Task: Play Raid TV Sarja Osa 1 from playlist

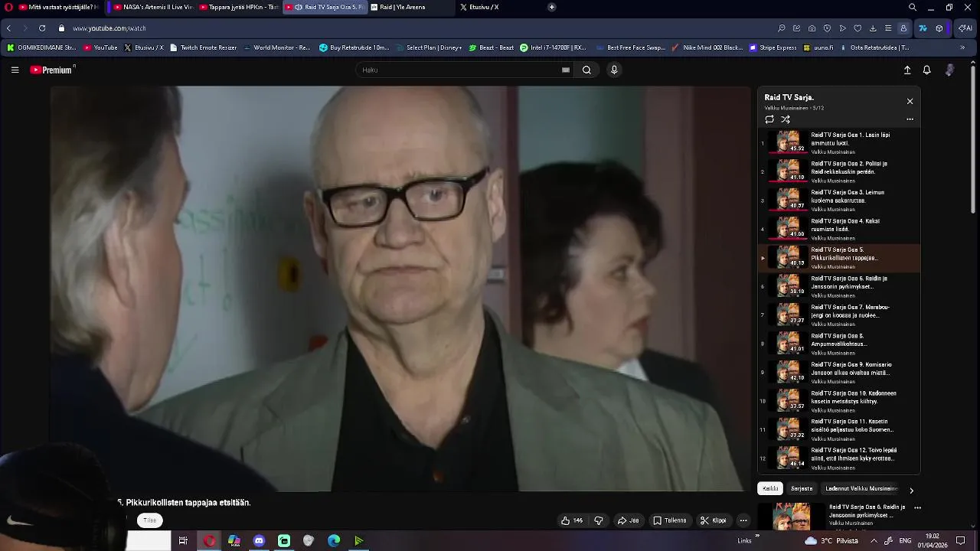Action: (839, 142)
